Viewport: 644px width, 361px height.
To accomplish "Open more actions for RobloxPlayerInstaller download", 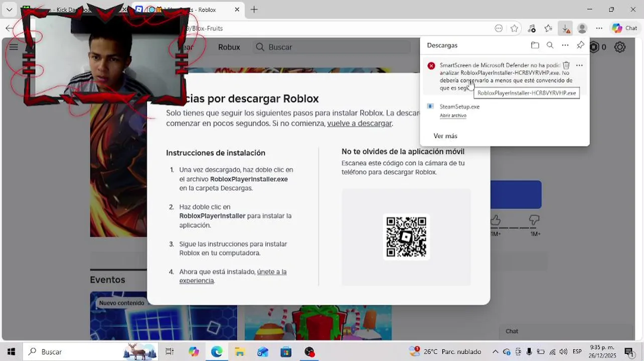I will pyautogui.click(x=579, y=65).
